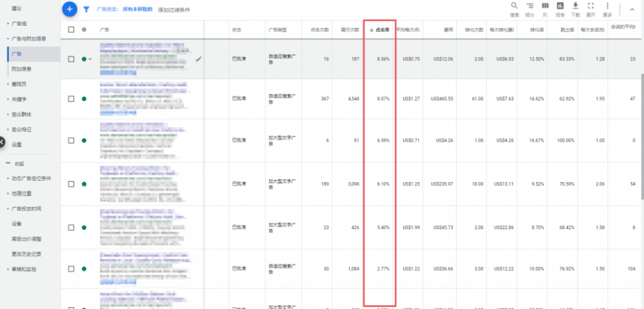Open the 列 columns icon
644x309 pixels.
click(x=545, y=6)
